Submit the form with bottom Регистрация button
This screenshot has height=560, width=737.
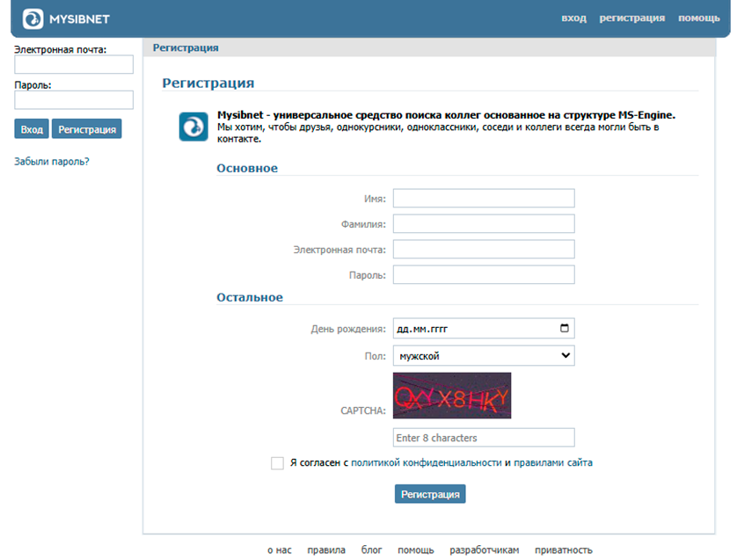point(430,494)
